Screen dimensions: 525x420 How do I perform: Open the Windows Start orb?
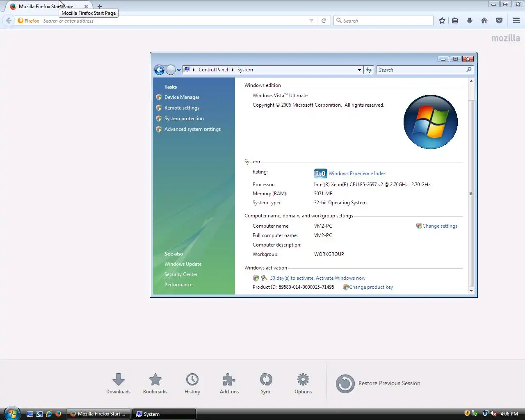click(x=12, y=413)
